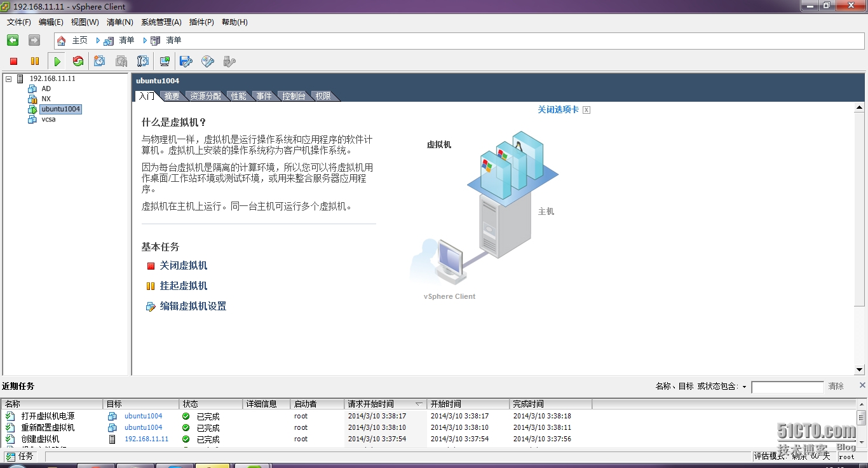Screen dimensions: 868x468
Task: Click the 编辑虚拟机设置 task link
Action: (193, 306)
